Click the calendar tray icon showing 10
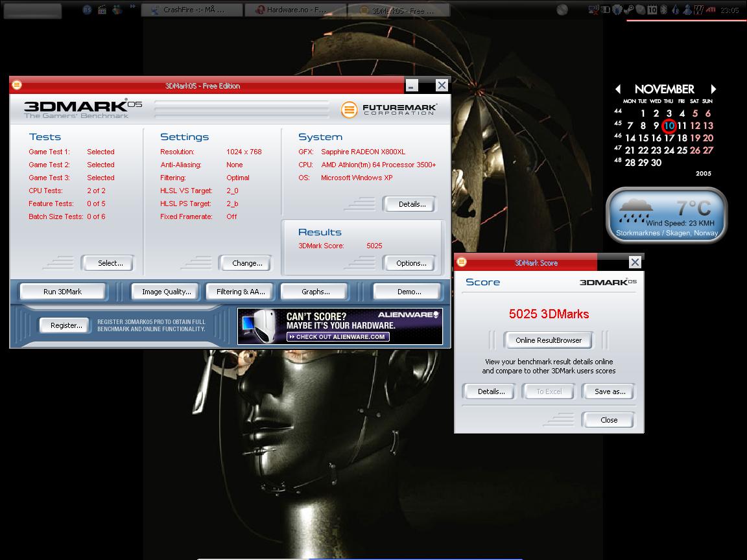747x560 pixels. pyautogui.click(x=652, y=10)
